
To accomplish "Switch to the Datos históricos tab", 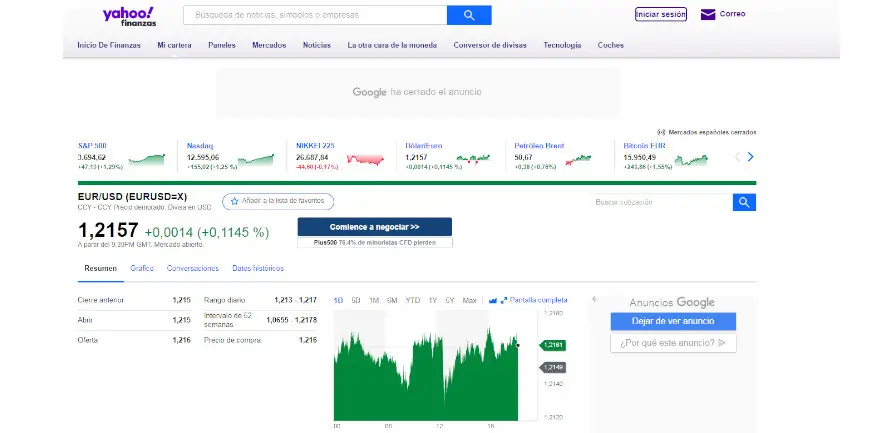I will [x=258, y=268].
